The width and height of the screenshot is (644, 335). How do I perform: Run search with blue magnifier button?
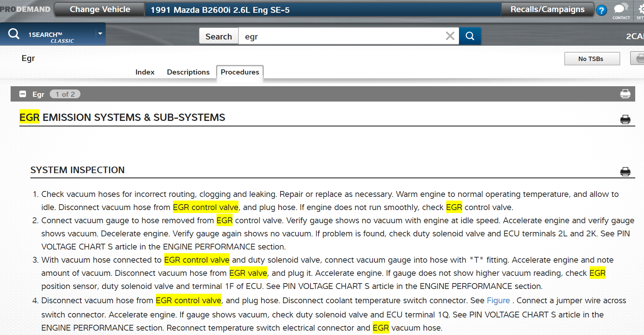pos(470,36)
